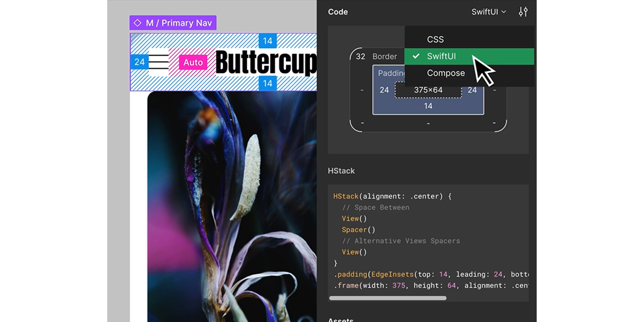Click the bottom padding value 14 in box model
The image size is (644, 322).
(x=428, y=106)
